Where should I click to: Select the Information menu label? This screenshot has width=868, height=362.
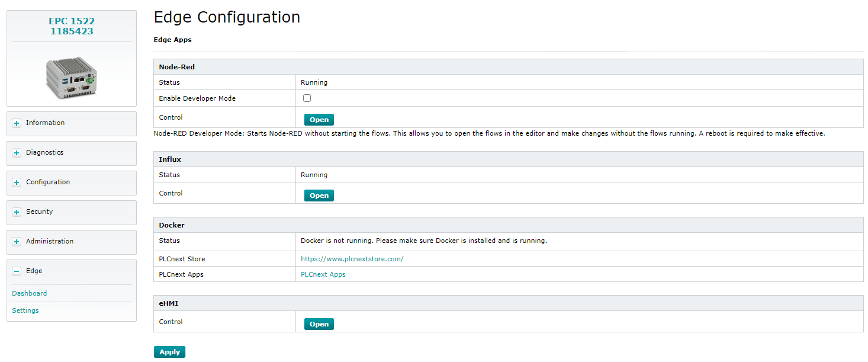[46, 123]
